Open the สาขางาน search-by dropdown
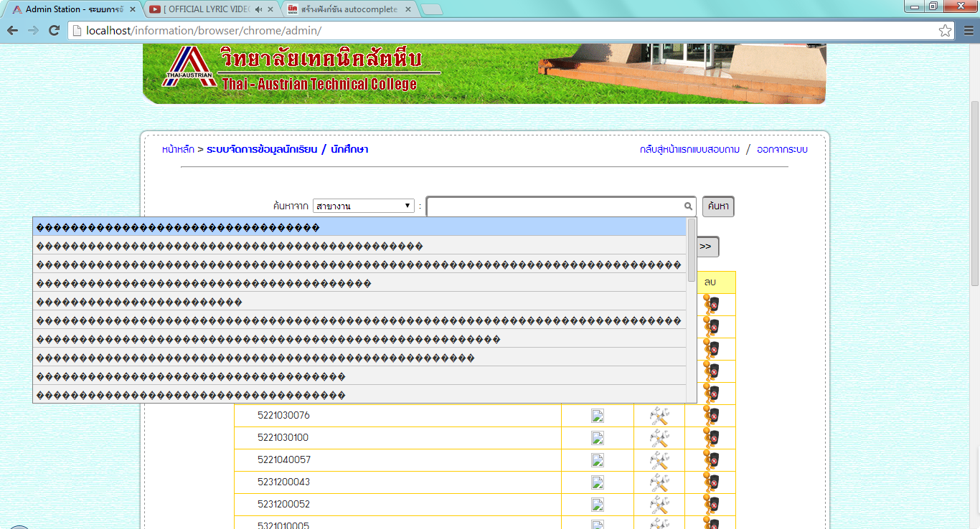980x529 pixels. [x=364, y=206]
